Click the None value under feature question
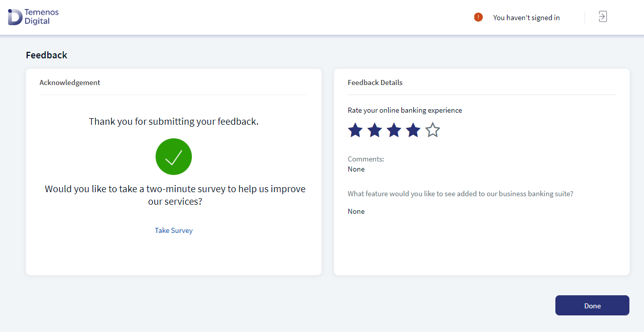The width and height of the screenshot is (644, 332). click(x=356, y=211)
